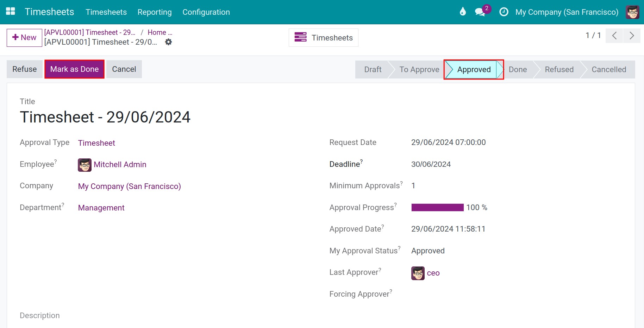Refuse the timesheet approval request

point(25,69)
